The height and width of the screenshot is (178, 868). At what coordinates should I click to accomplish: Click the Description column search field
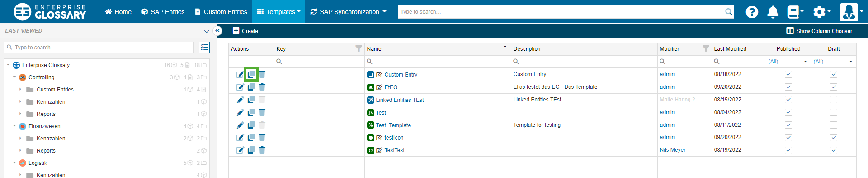coord(584,62)
